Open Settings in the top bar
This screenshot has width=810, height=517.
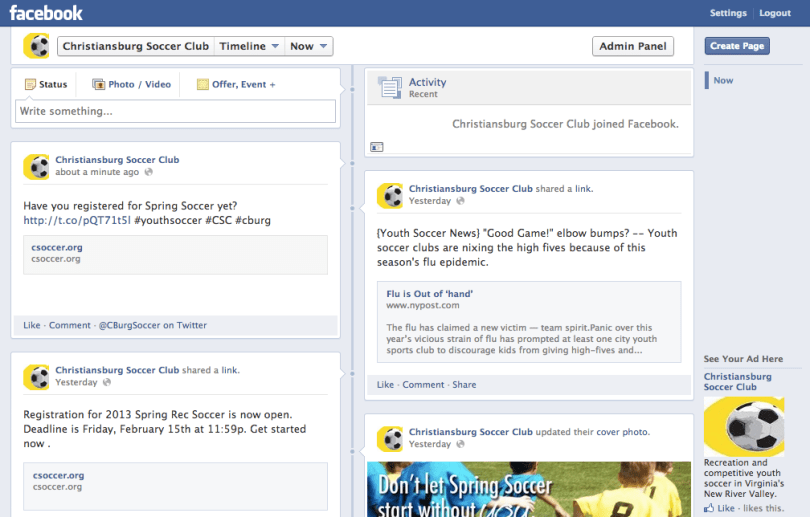click(728, 13)
